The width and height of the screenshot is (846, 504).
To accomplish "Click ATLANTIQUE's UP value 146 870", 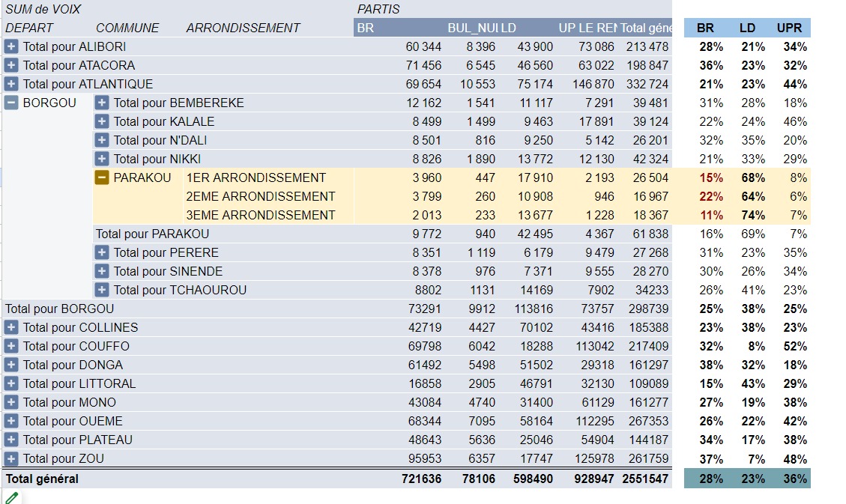I will click(x=593, y=84).
